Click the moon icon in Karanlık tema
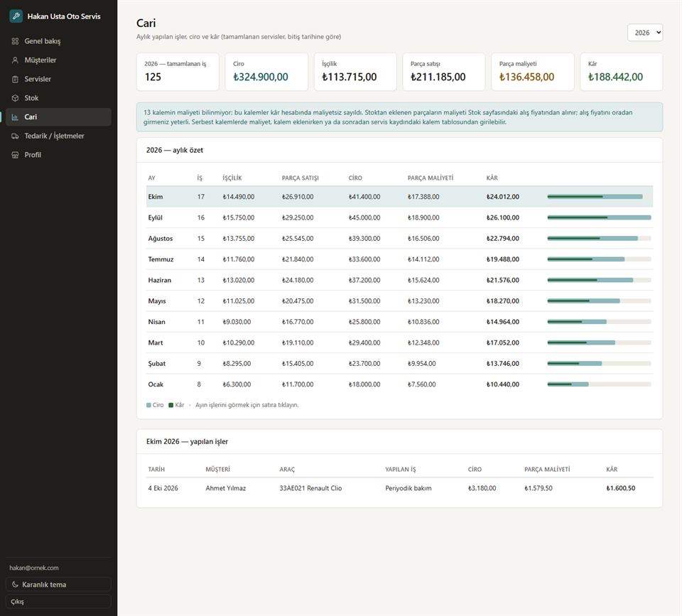The width and height of the screenshot is (682, 616). tap(15, 584)
